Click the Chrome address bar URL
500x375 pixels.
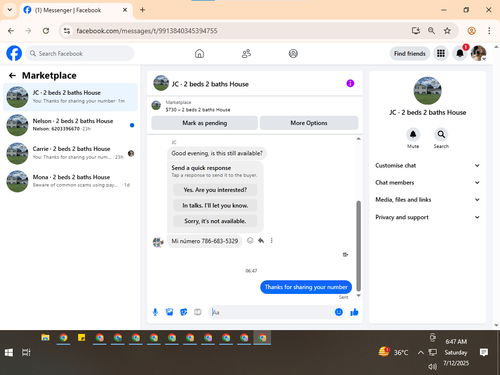(147, 31)
